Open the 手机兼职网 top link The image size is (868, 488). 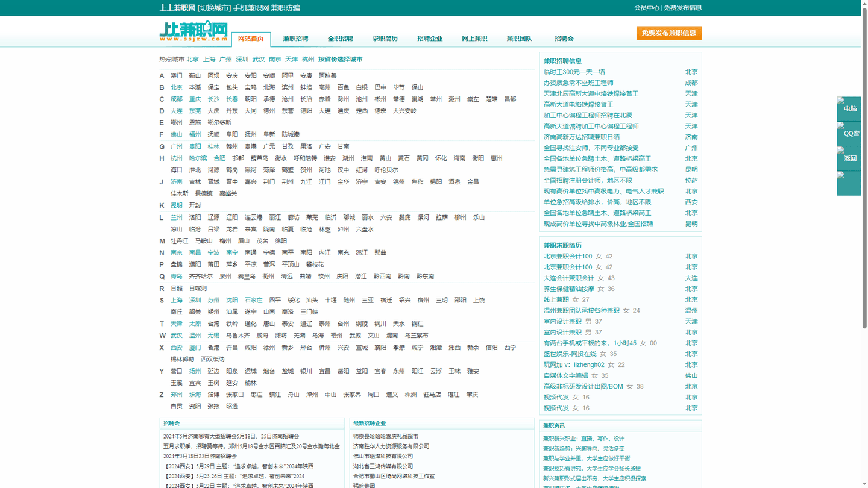pyautogui.click(x=251, y=8)
